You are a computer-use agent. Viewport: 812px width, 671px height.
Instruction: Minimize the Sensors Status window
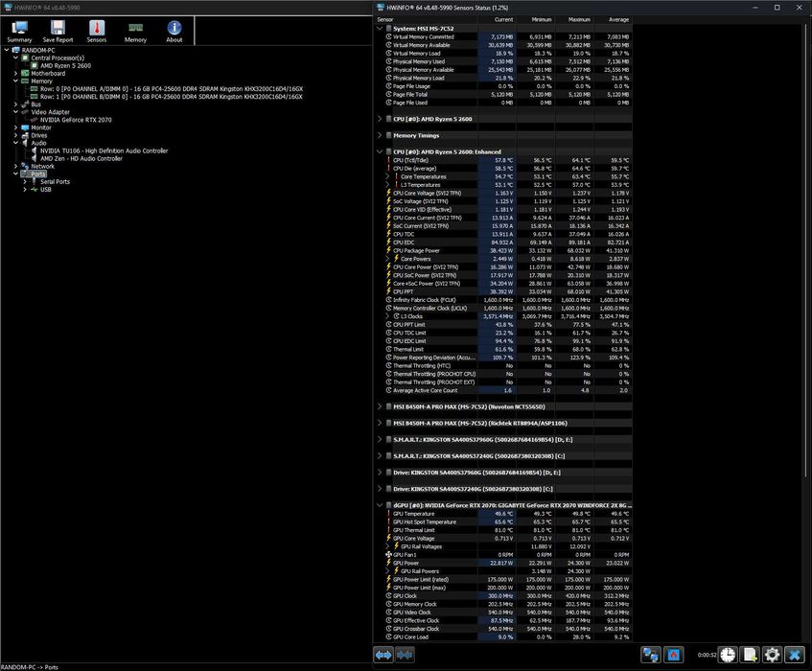(755, 8)
